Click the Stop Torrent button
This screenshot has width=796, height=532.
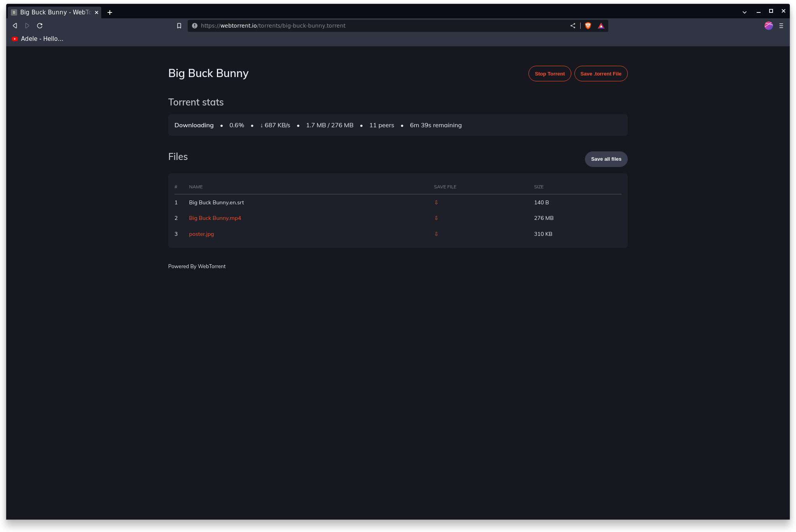pyautogui.click(x=549, y=74)
